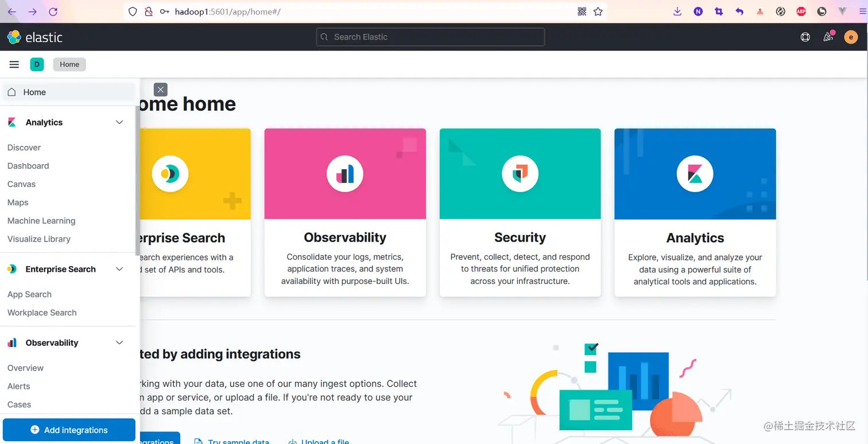
Task: Collapse the Analytics section chevron
Action: (119, 122)
